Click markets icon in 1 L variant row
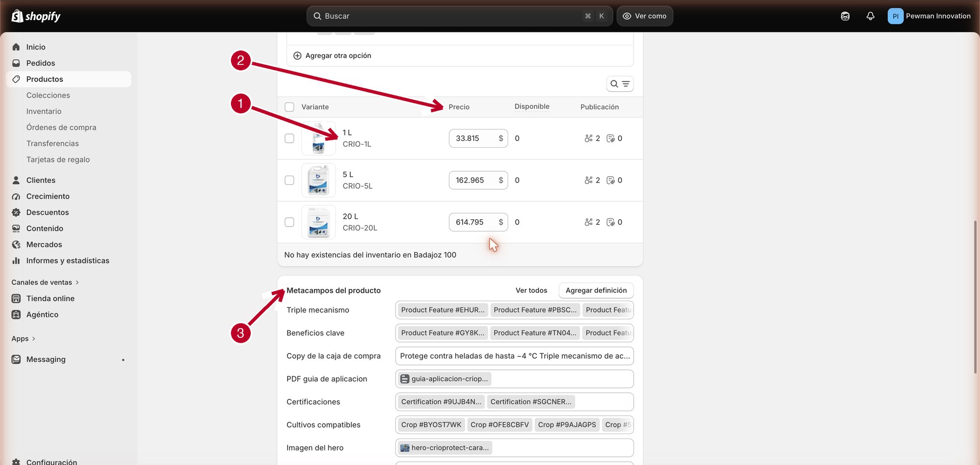 pyautogui.click(x=588, y=138)
